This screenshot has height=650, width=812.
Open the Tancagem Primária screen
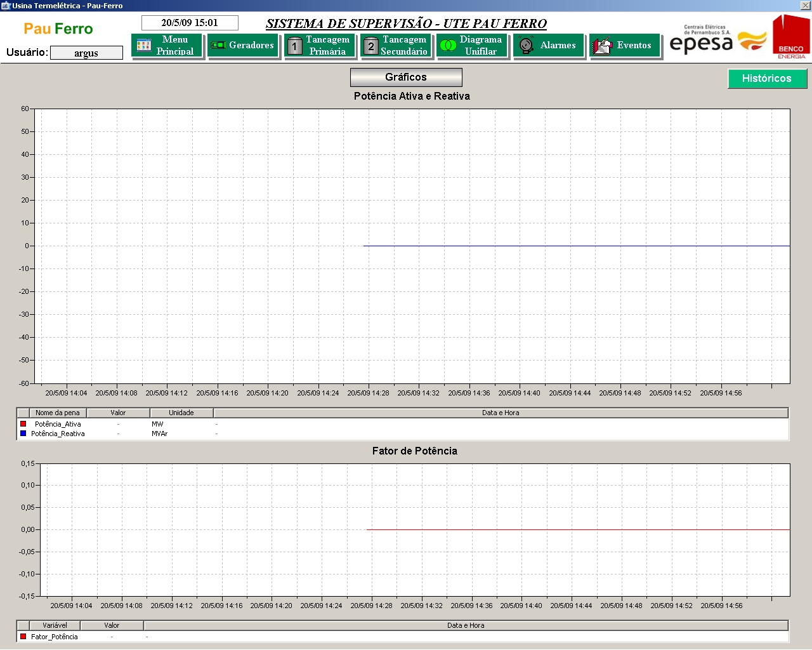click(x=320, y=45)
